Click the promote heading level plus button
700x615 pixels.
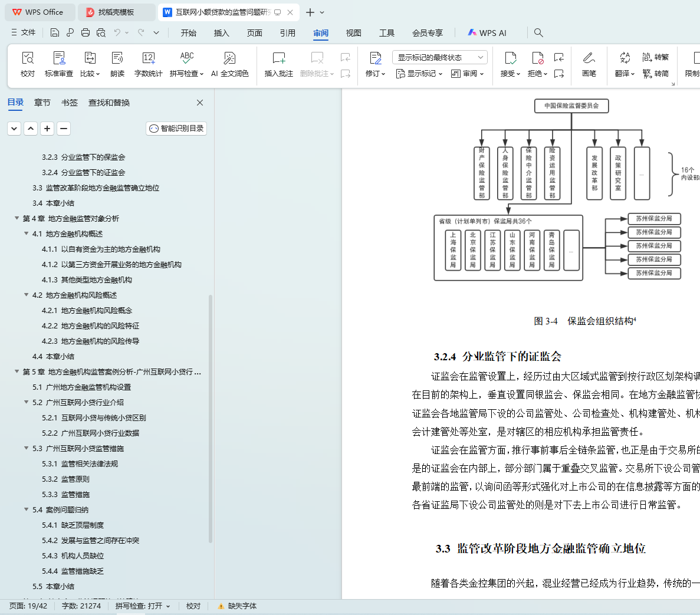[x=47, y=129]
